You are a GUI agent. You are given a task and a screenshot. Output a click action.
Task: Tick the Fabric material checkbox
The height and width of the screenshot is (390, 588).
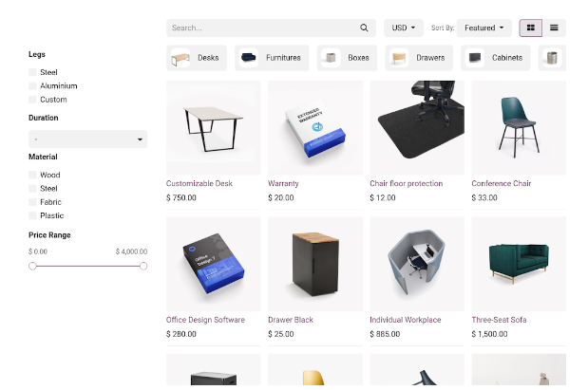[32, 202]
